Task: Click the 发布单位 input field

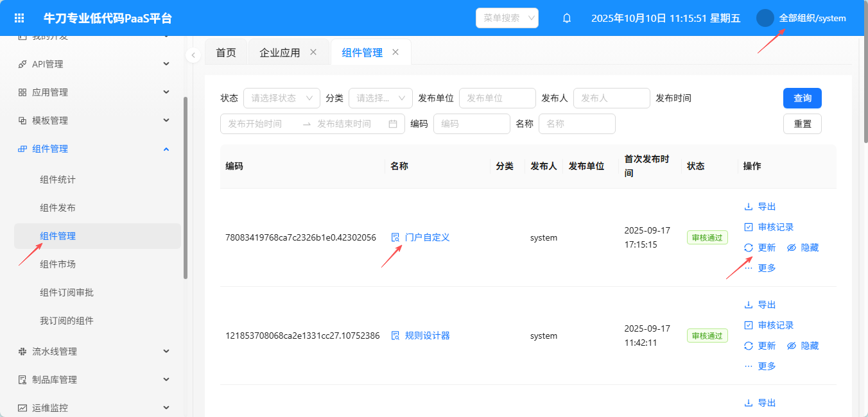Action: click(x=497, y=98)
